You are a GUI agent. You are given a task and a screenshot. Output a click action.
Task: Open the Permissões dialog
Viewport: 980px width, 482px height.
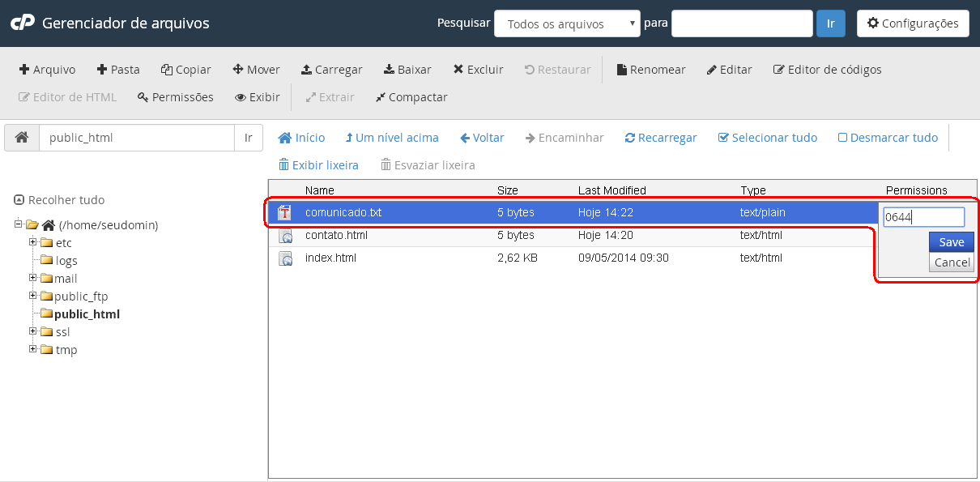tap(176, 97)
